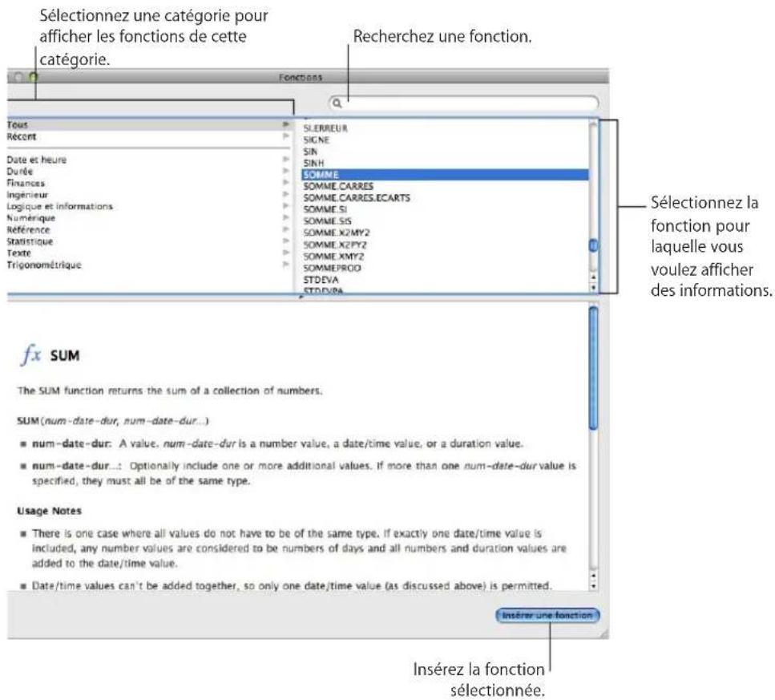Click the highlighted SOMME function
The height and width of the screenshot is (700, 775).
click(x=445, y=175)
